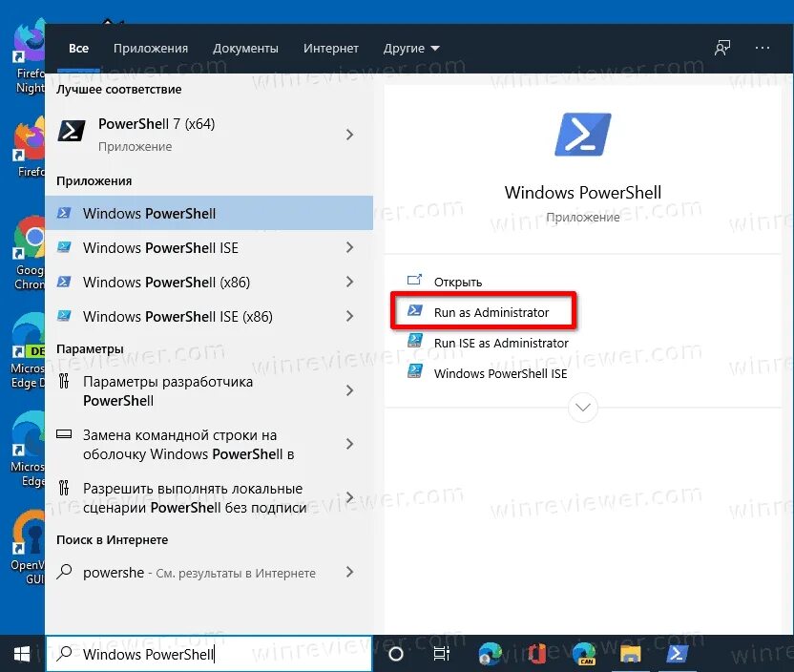Switch to the Все search tab
Viewport: 794px width, 672px height.
(x=78, y=49)
